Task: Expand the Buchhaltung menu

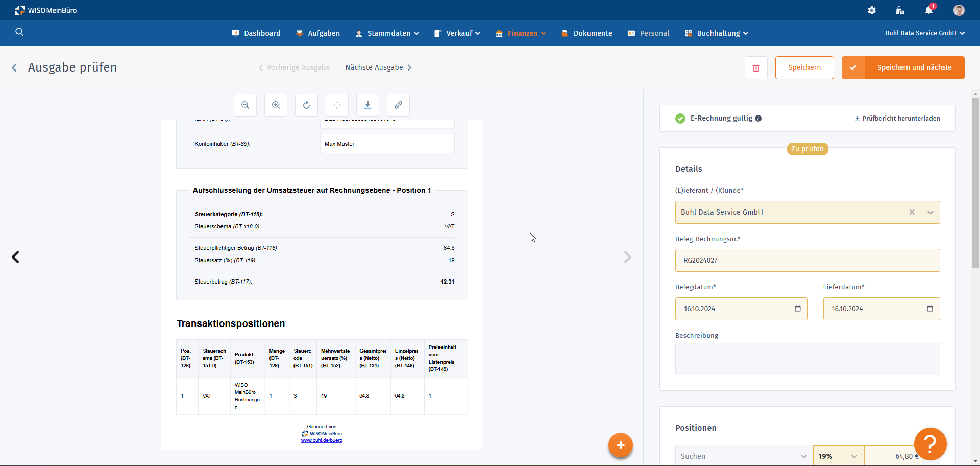Action: point(717,33)
